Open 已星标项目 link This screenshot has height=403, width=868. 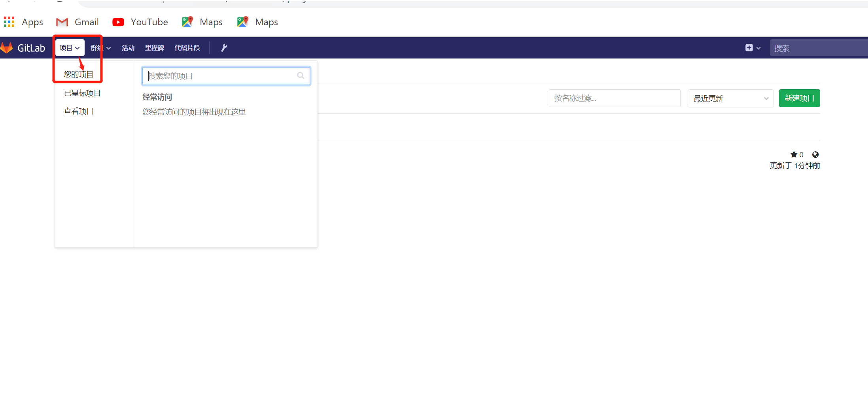pyautogui.click(x=82, y=92)
